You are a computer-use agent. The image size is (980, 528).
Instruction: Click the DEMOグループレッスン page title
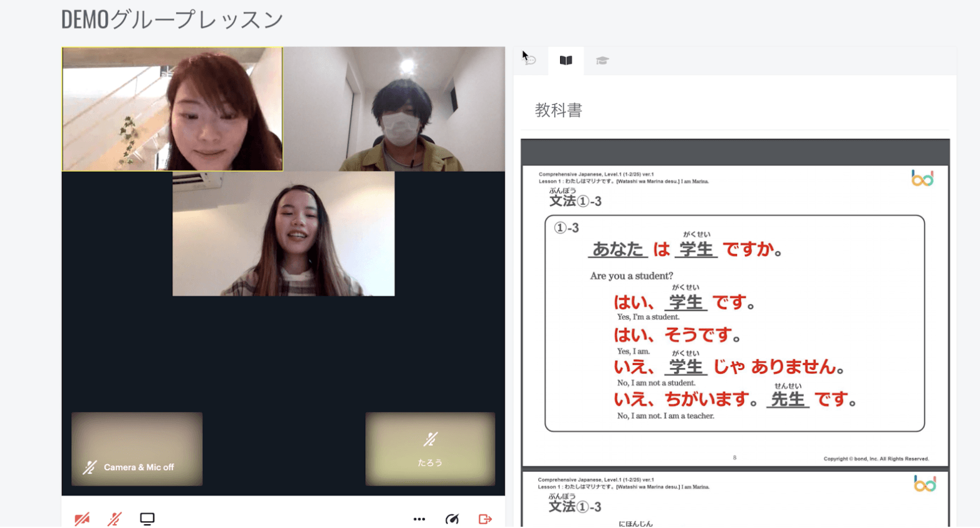[x=172, y=19]
